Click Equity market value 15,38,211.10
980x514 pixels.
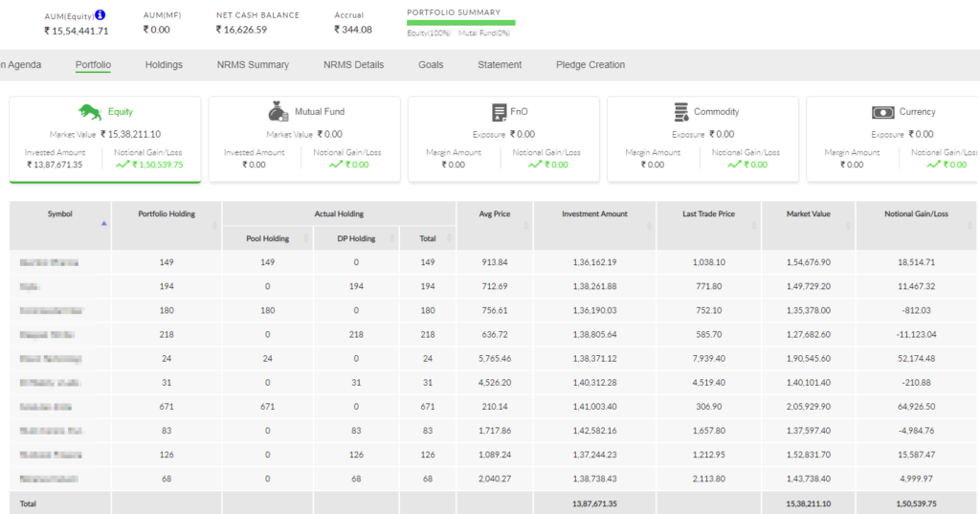(130, 134)
